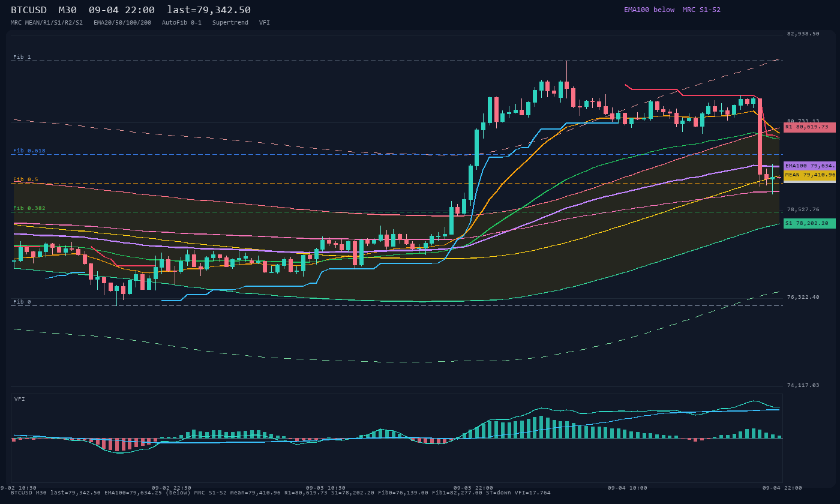Viewport: 840px width, 504px height.
Task: Click the VFI label inside the indicator panel
Action: pos(20,399)
